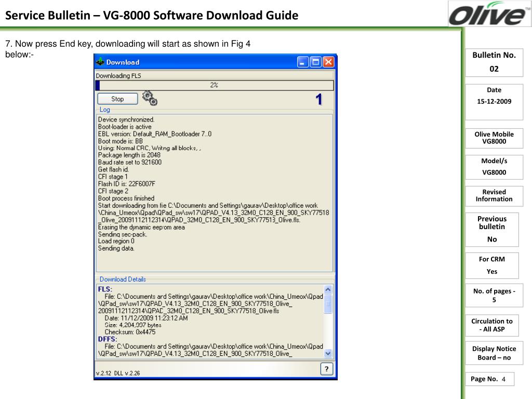Click the 'No. of pages - 5' box

494,296
